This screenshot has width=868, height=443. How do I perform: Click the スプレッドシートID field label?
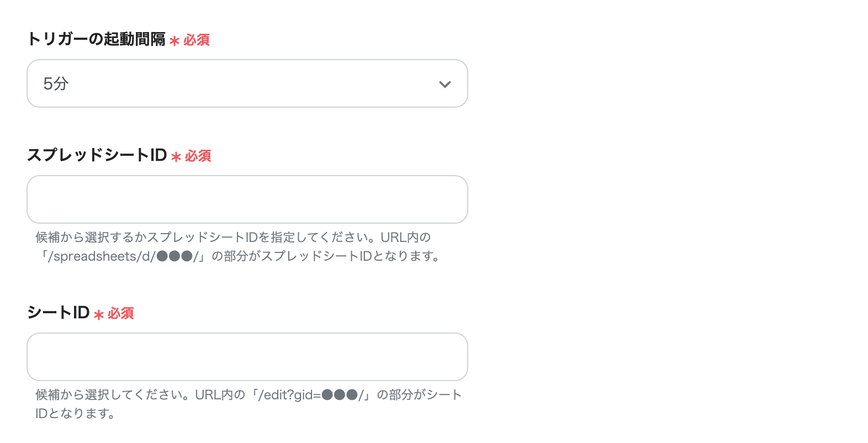coord(97,156)
